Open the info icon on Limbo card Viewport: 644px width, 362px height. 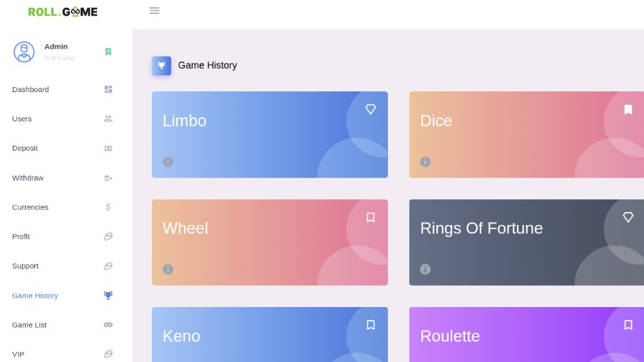168,161
